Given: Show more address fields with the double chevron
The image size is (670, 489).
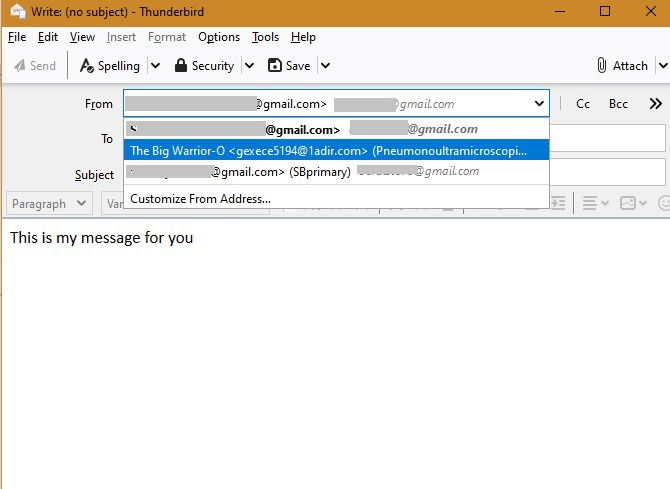Looking at the screenshot, I should pos(655,104).
